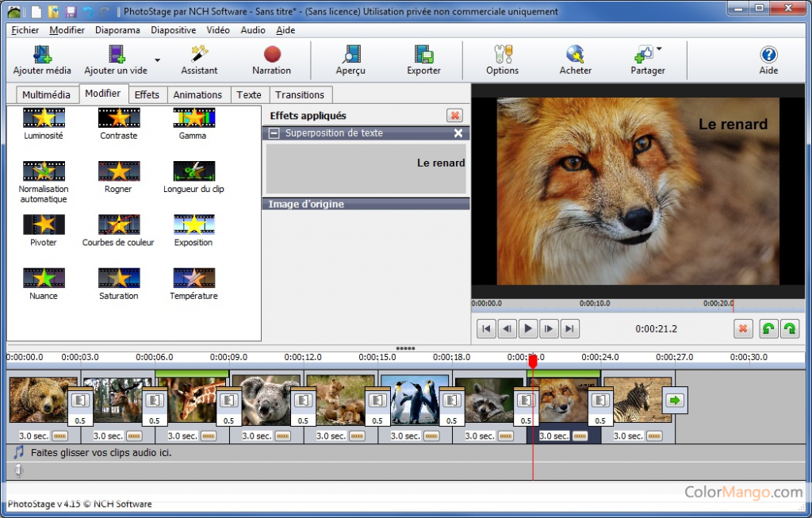The width and height of the screenshot is (812, 518).
Task: Open the Transitions tab
Action: point(300,94)
